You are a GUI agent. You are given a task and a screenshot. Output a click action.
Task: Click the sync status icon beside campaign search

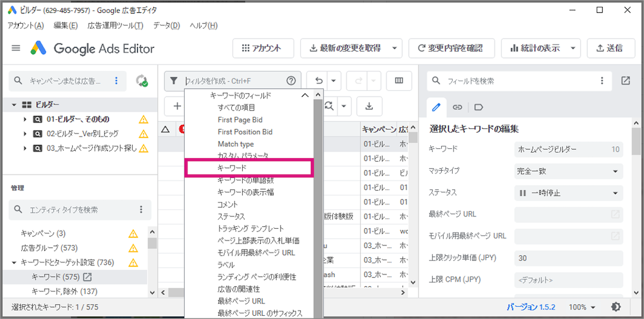142,81
